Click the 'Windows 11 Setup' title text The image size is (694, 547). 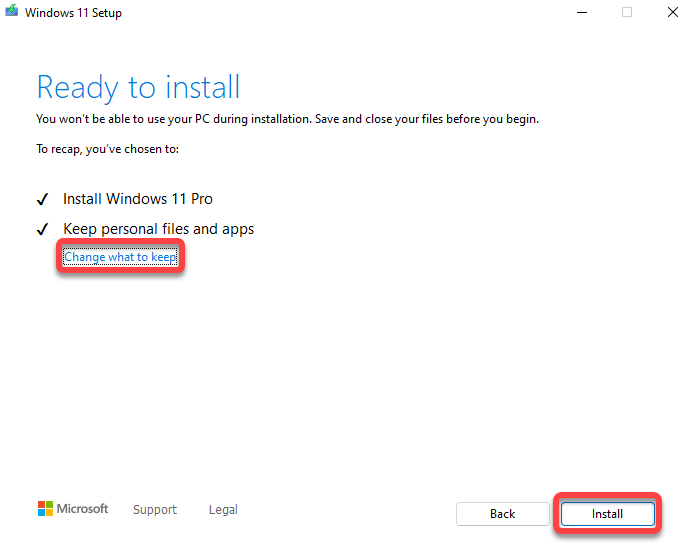[x=73, y=13]
